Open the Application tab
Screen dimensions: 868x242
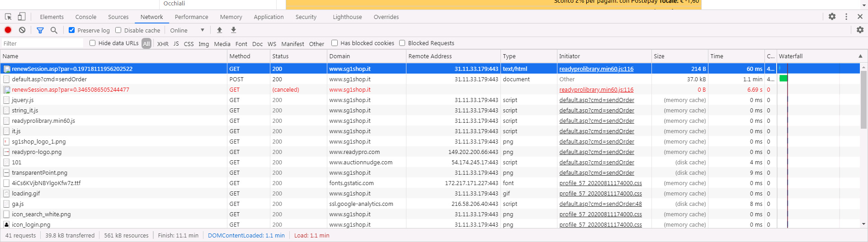pyautogui.click(x=269, y=17)
